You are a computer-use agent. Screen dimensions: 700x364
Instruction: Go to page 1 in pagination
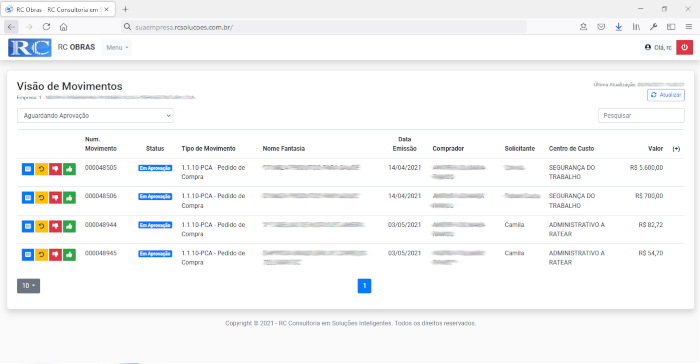pyautogui.click(x=364, y=286)
